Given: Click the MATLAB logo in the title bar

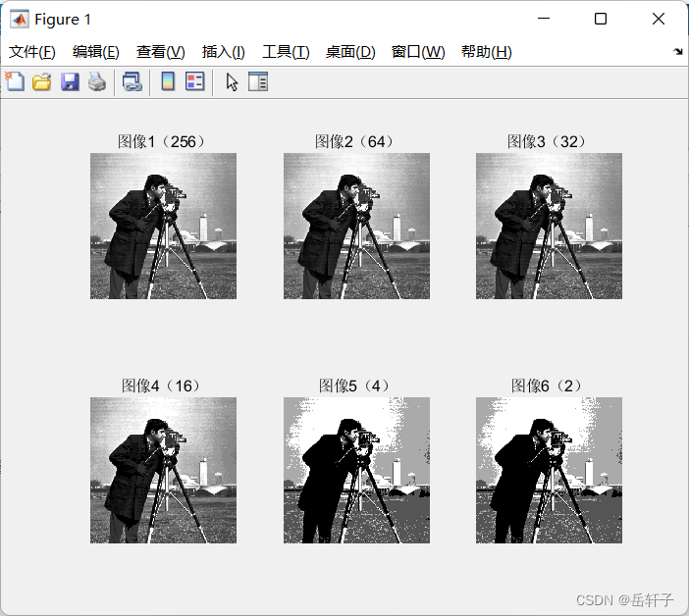Looking at the screenshot, I should (20, 19).
